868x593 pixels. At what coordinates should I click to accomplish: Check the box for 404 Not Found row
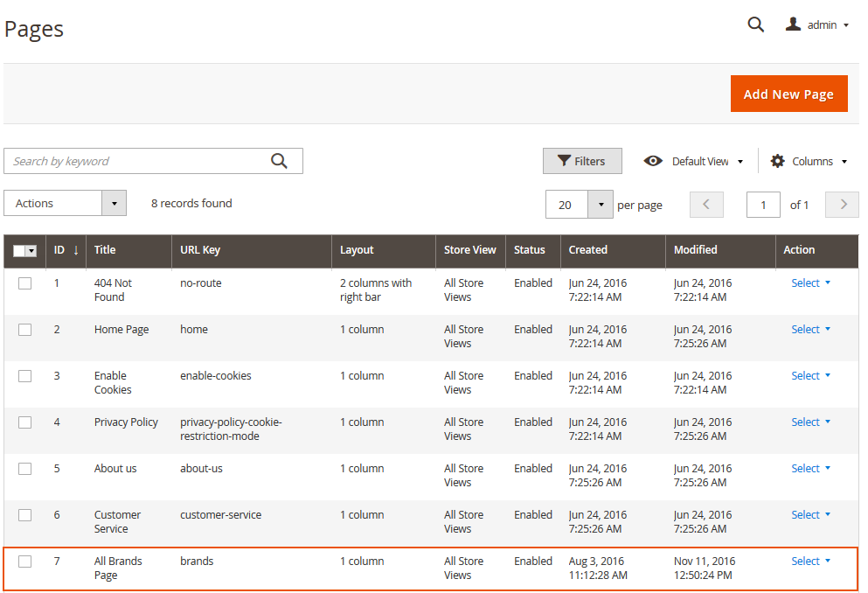pos(25,283)
